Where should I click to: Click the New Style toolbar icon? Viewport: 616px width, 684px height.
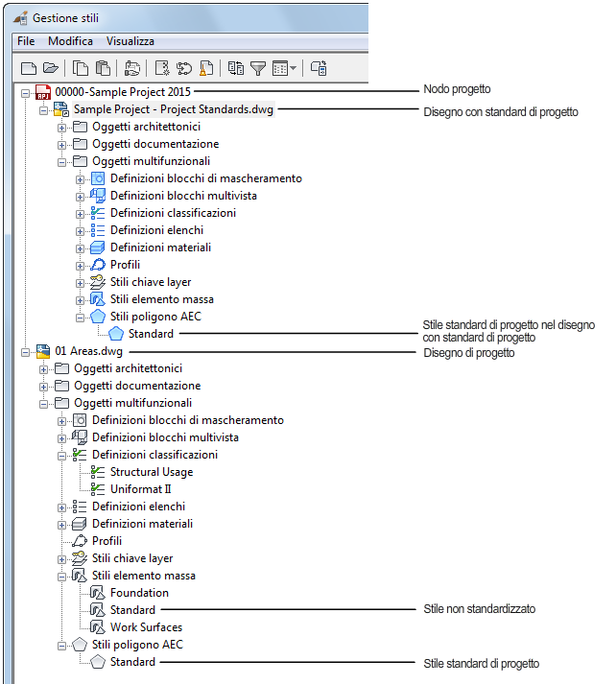[162, 68]
